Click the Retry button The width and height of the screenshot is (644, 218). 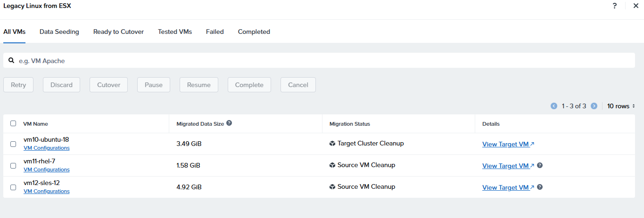click(x=18, y=85)
